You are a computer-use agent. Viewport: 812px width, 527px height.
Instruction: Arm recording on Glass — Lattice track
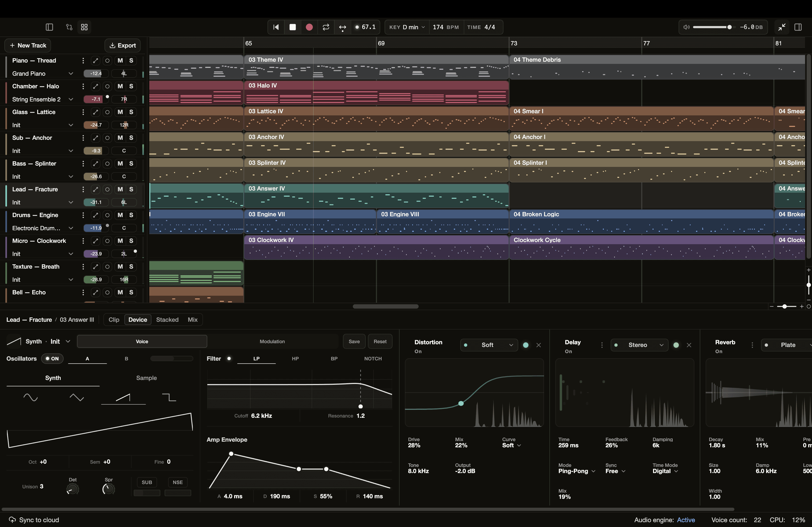[x=107, y=112]
